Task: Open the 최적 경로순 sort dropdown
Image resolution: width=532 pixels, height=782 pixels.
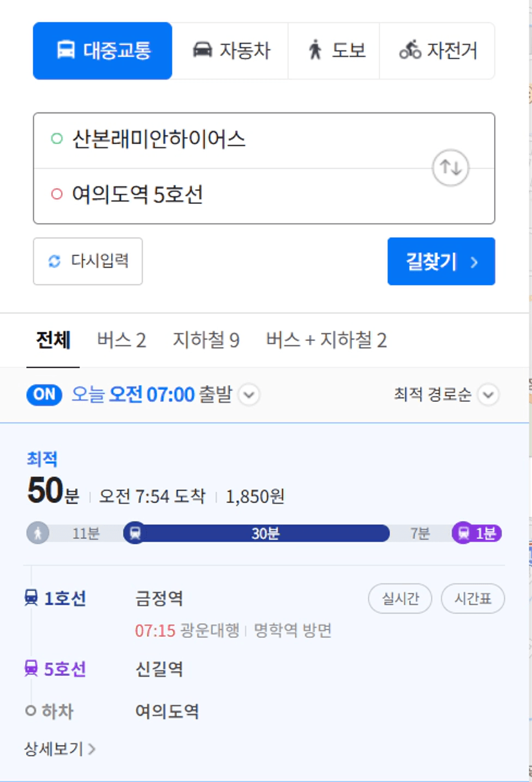Action: pos(446,394)
